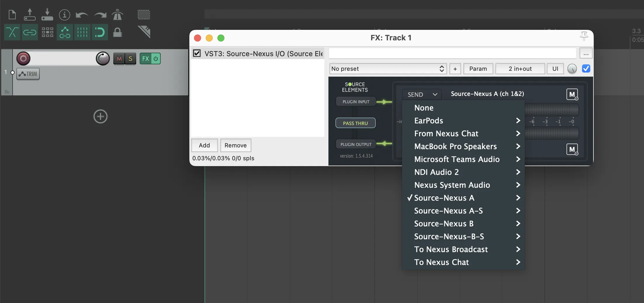644x303 pixels.
Task: Expand Nexus System Audio submenu
Action: [x=463, y=185]
